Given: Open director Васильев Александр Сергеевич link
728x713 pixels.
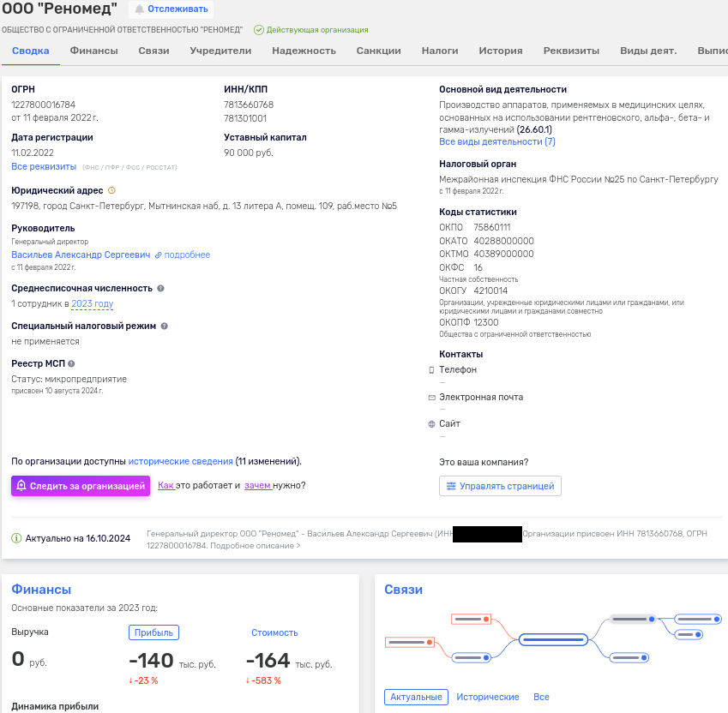Looking at the screenshot, I should (x=81, y=255).
